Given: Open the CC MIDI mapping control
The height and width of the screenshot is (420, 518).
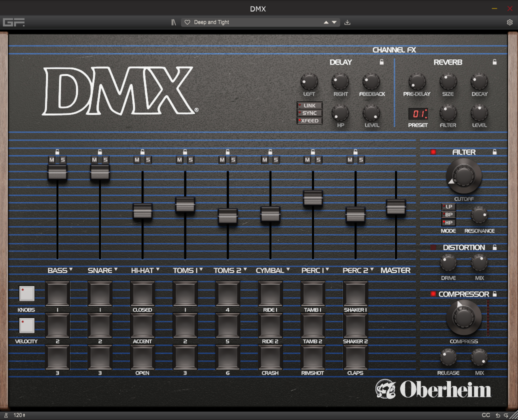Looking at the screenshot, I should click(x=486, y=415).
